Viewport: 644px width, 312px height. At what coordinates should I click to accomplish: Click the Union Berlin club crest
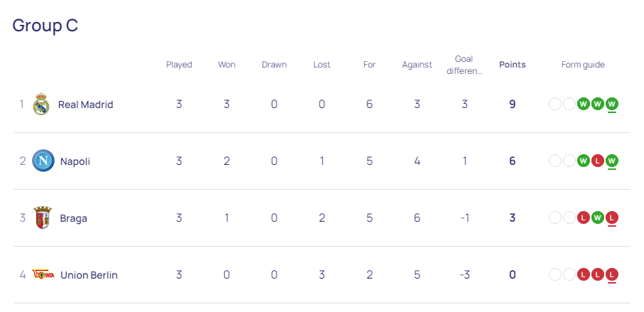[43, 275]
